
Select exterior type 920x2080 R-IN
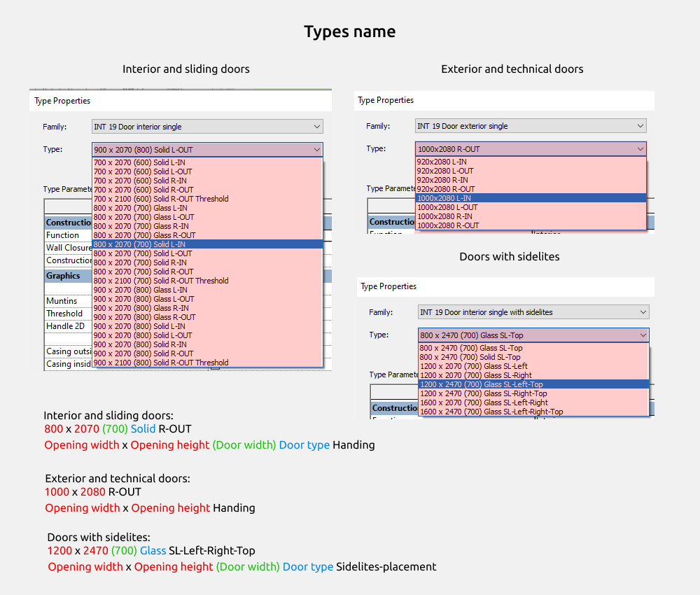(531, 180)
